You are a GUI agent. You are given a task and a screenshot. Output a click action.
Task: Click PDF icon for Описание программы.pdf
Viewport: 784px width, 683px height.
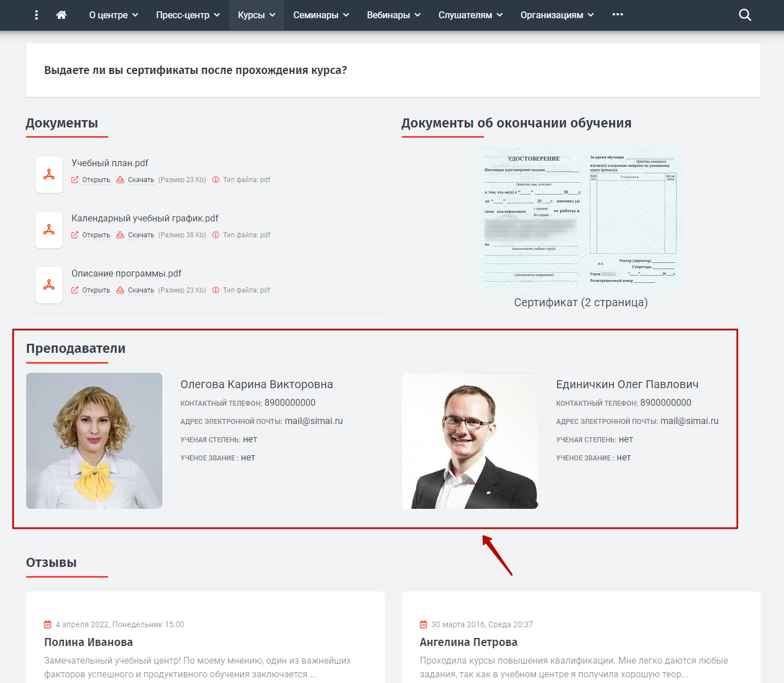[x=49, y=285]
